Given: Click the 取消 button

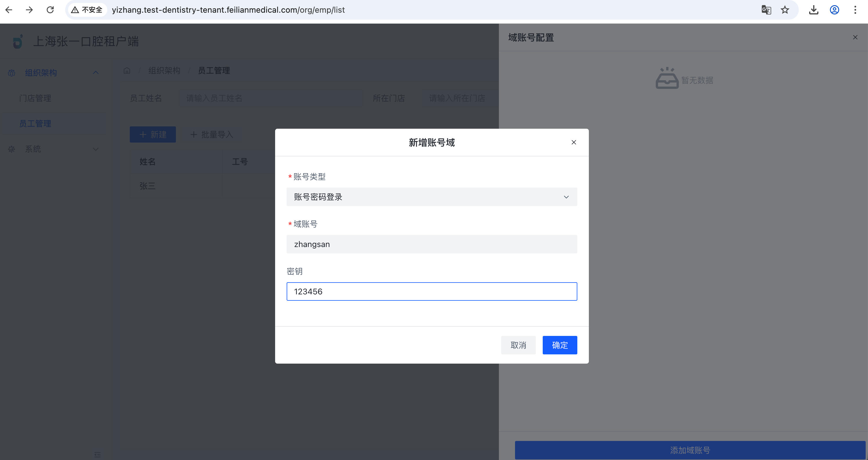Looking at the screenshot, I should 518,345.
